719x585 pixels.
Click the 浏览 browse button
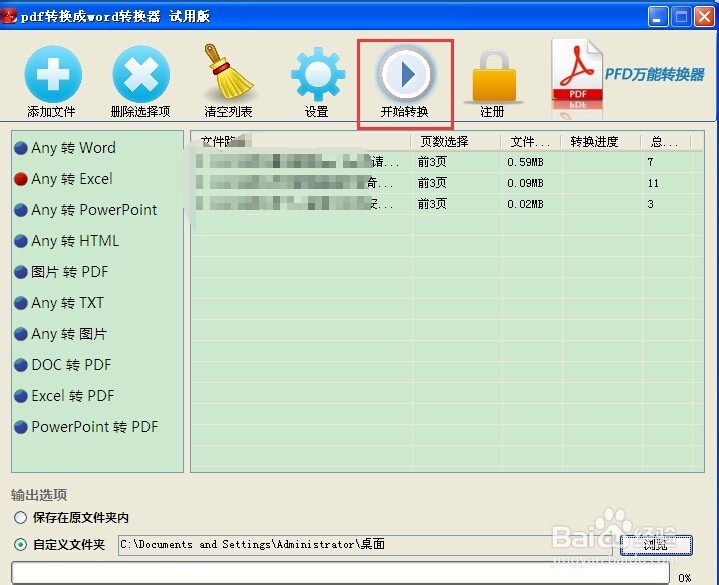click(656, 545)
